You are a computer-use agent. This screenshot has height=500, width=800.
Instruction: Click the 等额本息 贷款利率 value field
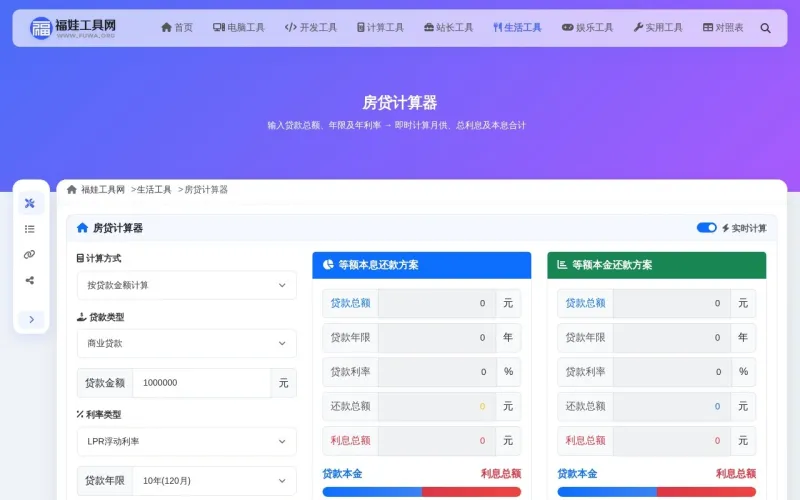(x=437, y=372)
